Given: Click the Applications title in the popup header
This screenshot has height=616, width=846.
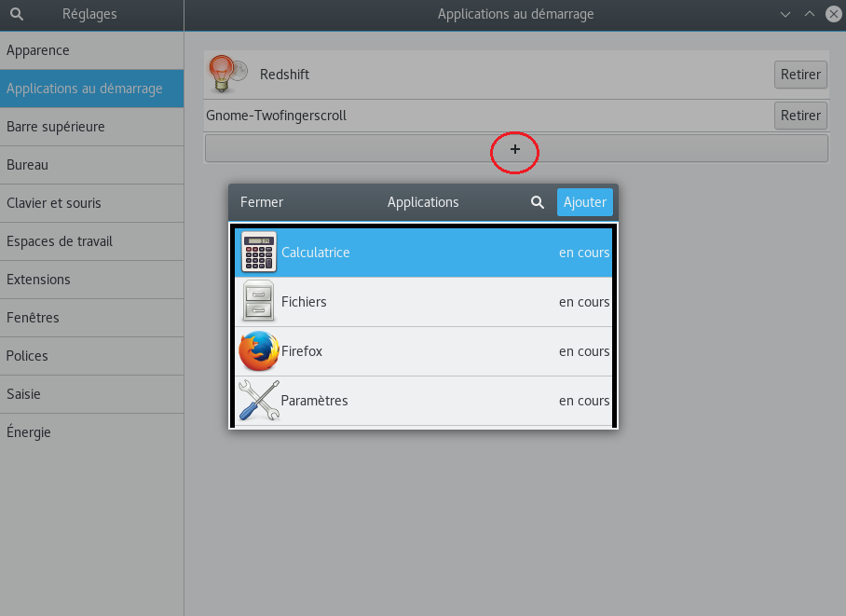Looking at the screenshot, I should click(423, 202).
